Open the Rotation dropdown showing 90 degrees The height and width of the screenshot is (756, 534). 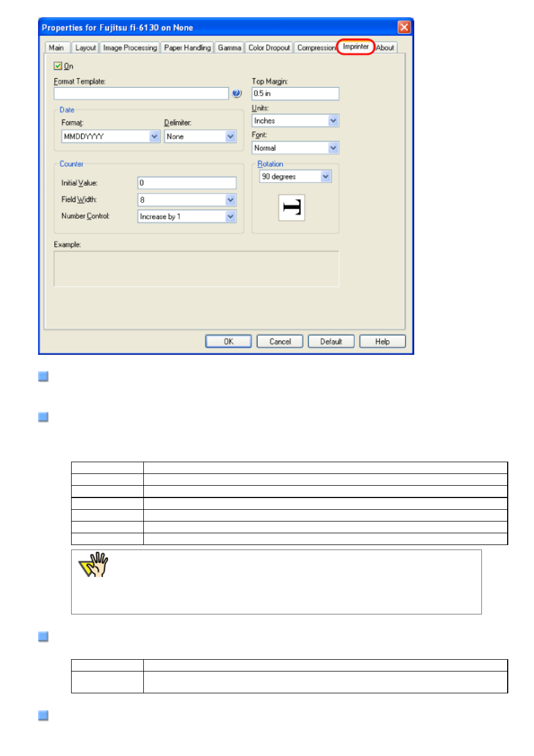pyautogui.click(x=296, y=177)
